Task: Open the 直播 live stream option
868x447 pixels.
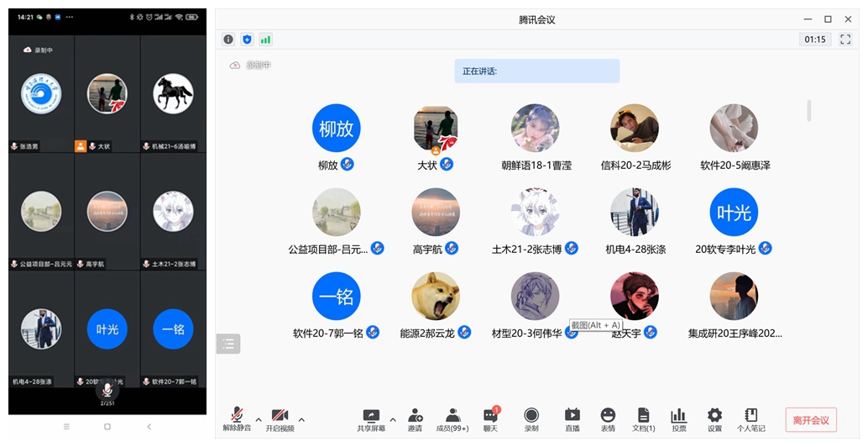Action: click(572, 418)
